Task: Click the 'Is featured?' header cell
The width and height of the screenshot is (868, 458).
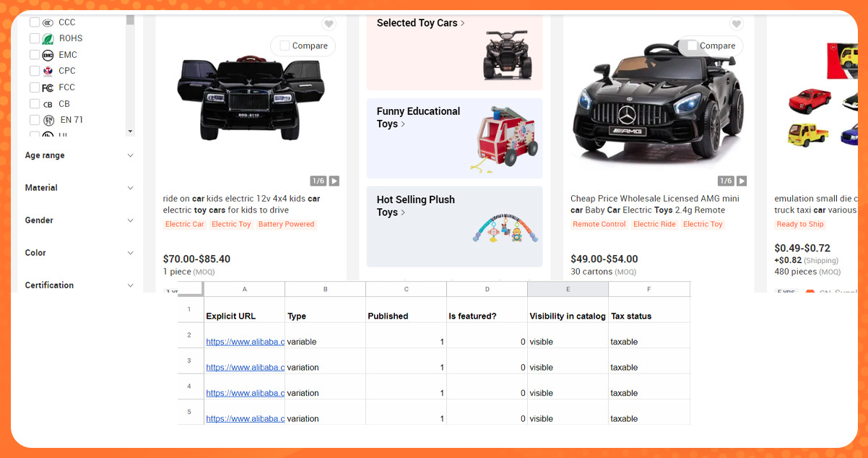Action: (x=487, y=309)
